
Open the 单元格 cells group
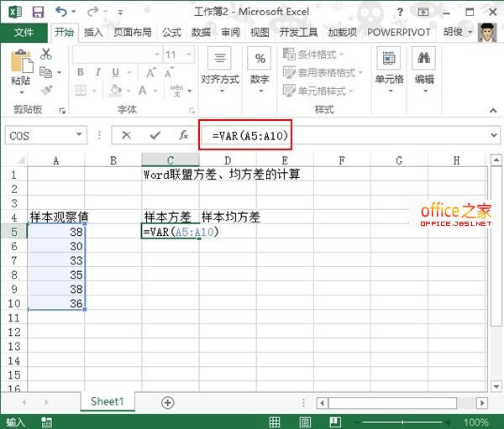click(x=389, y=70)
